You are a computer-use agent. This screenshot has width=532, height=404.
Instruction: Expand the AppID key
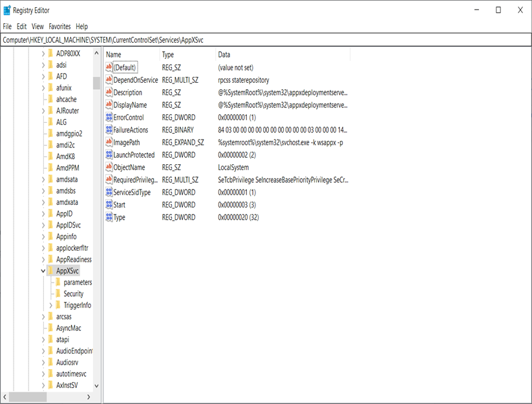[43, 214]
